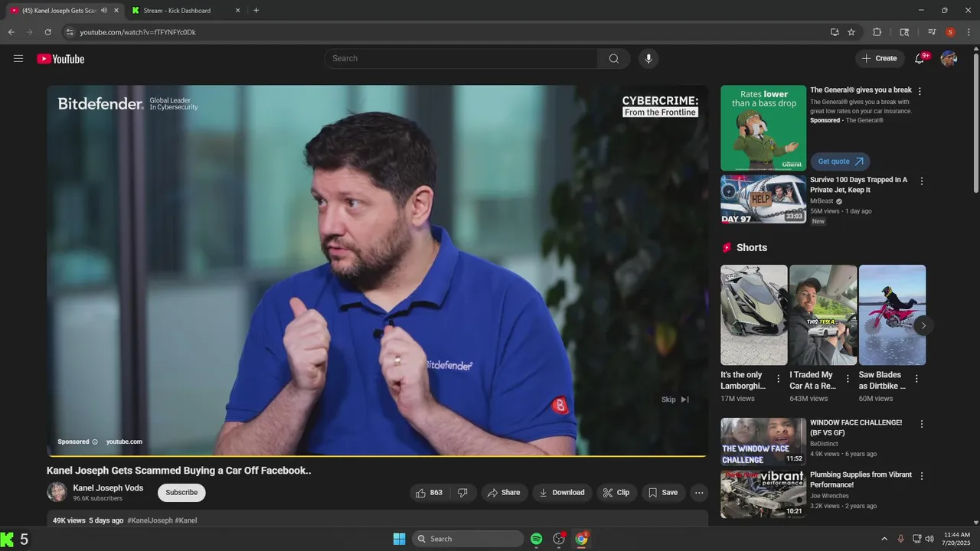980x551 pixels.
Task: Click the page scrollbar
Action: tap(975, 122)
